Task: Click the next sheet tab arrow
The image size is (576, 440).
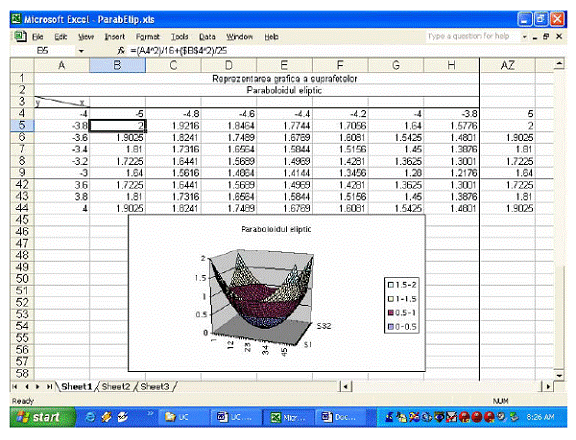Action: [x=37, y=386]
